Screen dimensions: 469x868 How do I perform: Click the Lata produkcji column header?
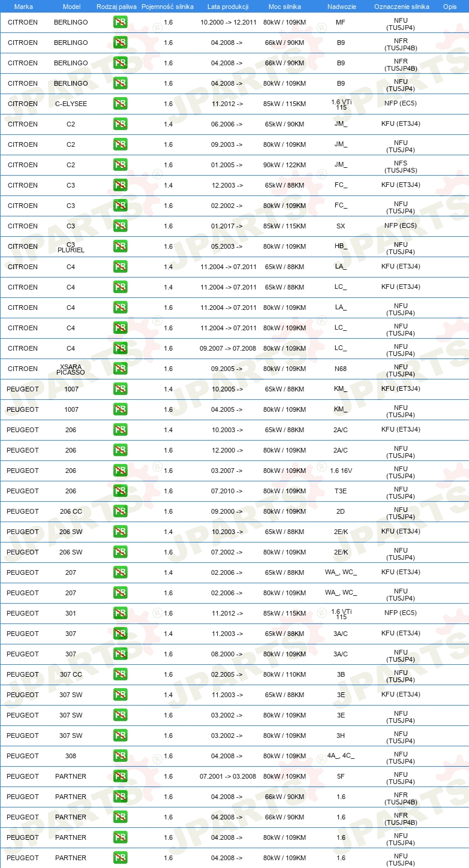click(228, 7)
